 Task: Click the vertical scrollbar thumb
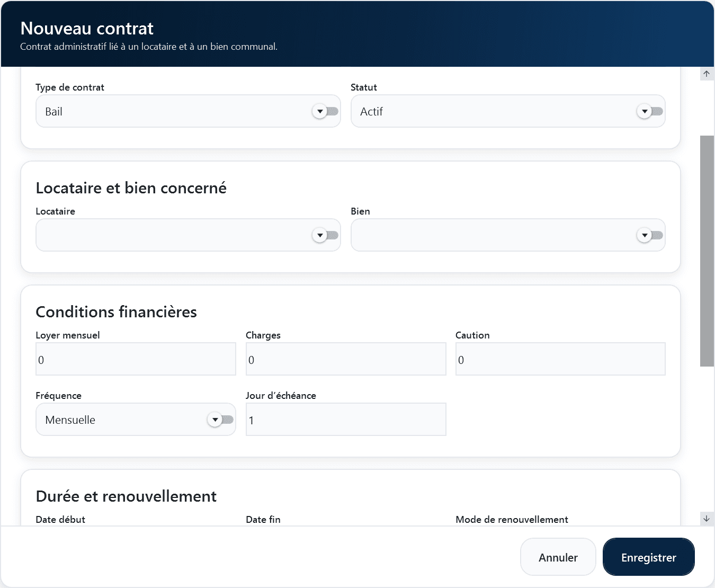(x=707, y=251)
